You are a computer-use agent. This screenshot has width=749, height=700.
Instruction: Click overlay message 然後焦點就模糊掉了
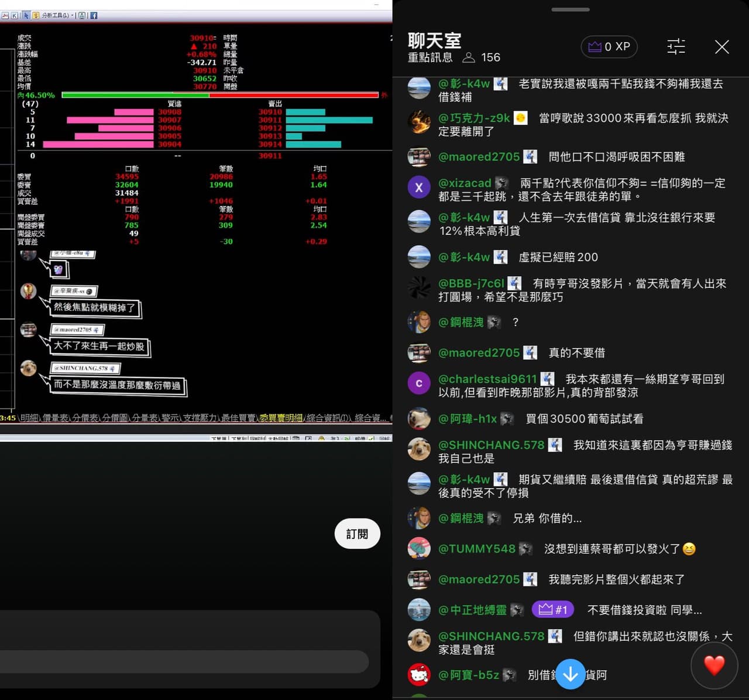[94, 307]
